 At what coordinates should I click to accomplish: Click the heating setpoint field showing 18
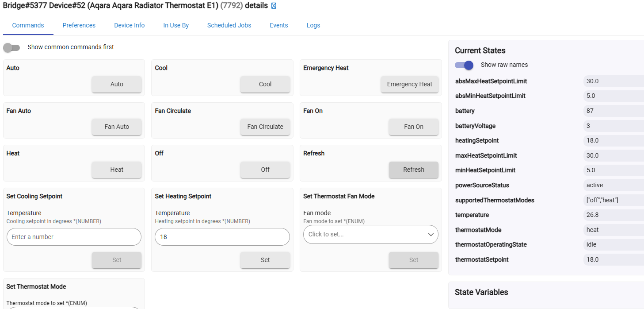(x=222, y=237)
